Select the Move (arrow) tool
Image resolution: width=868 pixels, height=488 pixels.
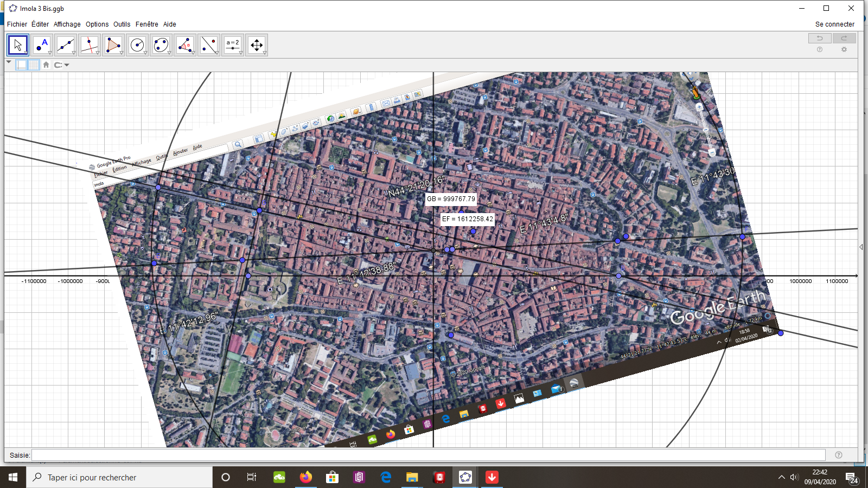18,45
